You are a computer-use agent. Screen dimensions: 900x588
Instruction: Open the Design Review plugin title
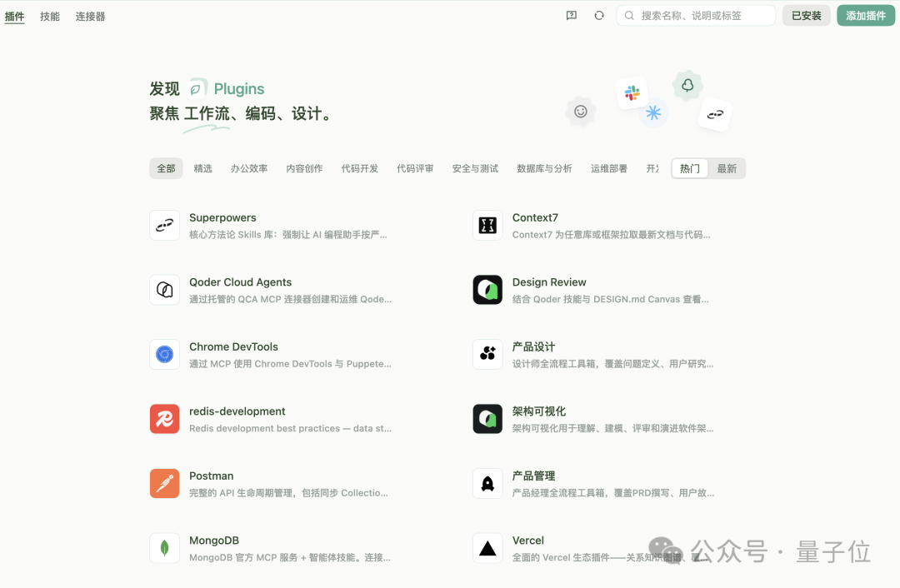[549, 282]
